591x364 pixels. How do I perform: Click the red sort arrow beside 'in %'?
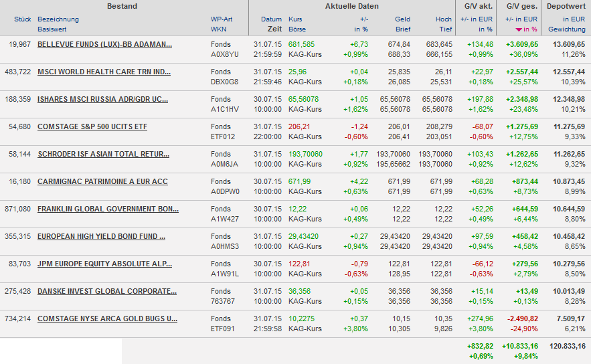click(518, 30)
